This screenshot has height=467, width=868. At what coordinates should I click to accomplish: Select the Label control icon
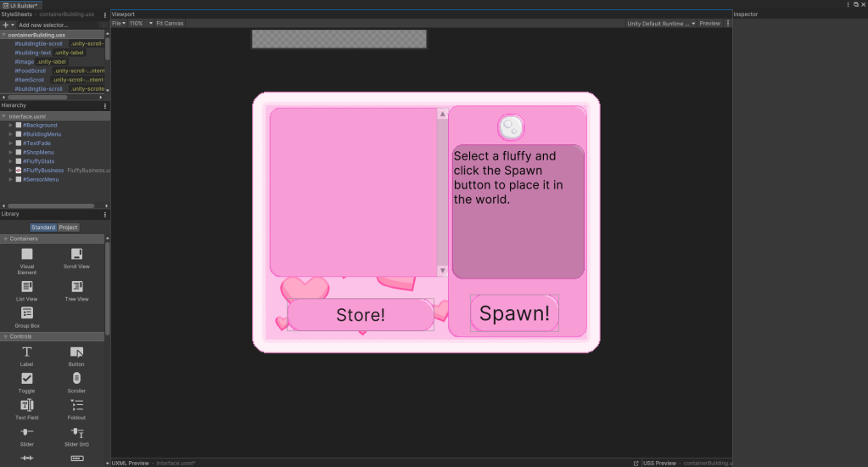tap(26, 352)
